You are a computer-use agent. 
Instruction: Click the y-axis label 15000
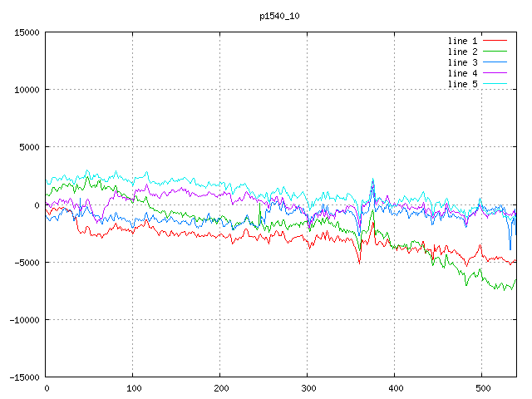click(27, 32)
